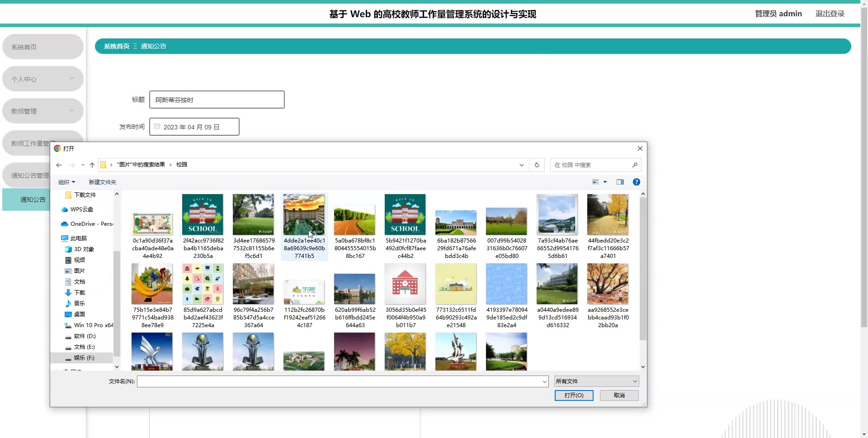868x438 pixels.
Task: Toggle the preview pane icon
Action: coord(620,182)
